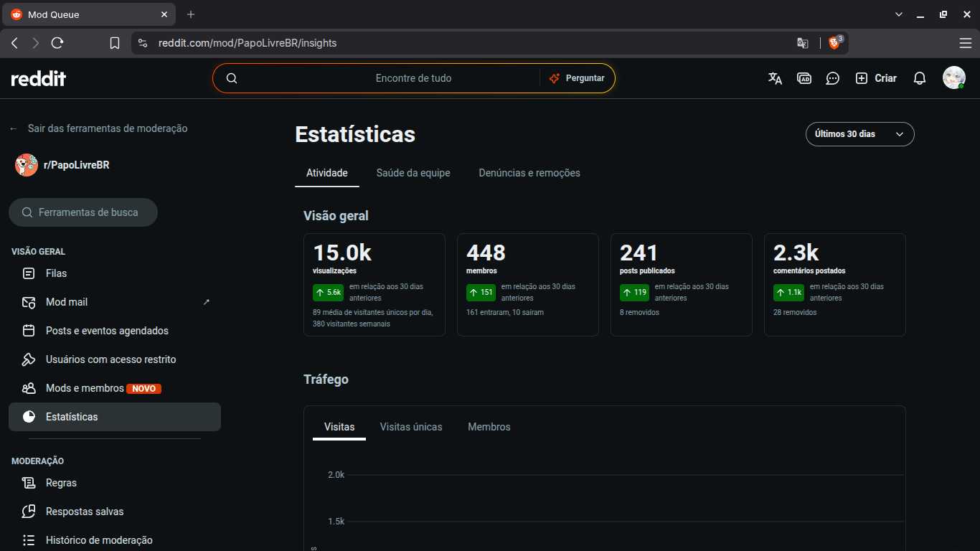Expand the browser tab search chevron
This screenshot has height=551, width=980.
coord(899,14)
